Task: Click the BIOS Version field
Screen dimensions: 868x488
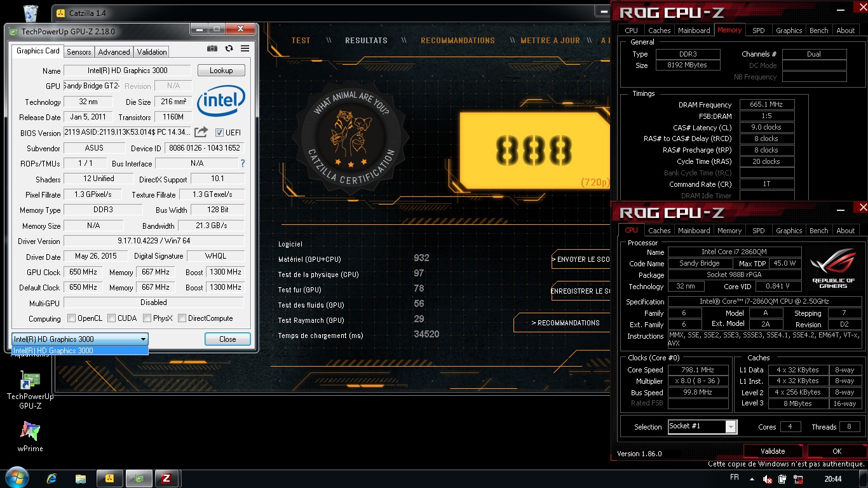Action: point(127,132)
